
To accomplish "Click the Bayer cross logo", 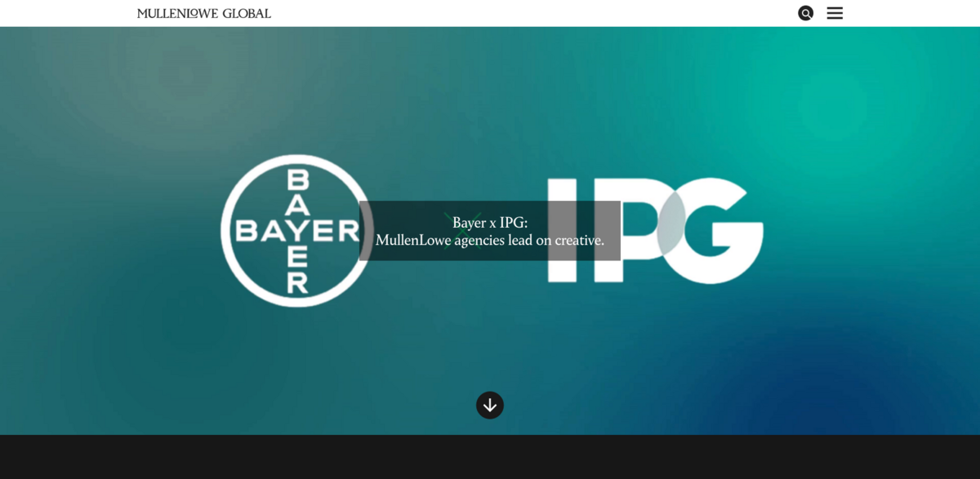I will tap(296, 231).
